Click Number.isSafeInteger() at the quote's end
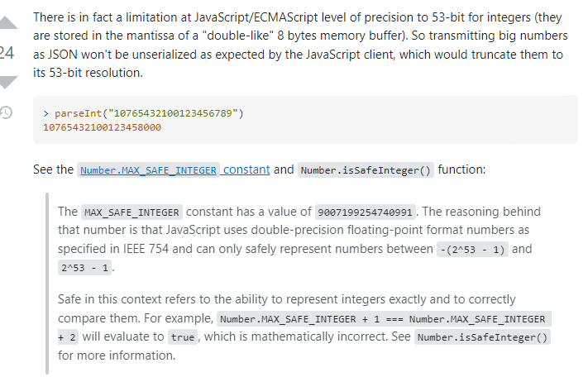Screen dimensions: 588x377 pyautogui.click(x=483, y=337)
